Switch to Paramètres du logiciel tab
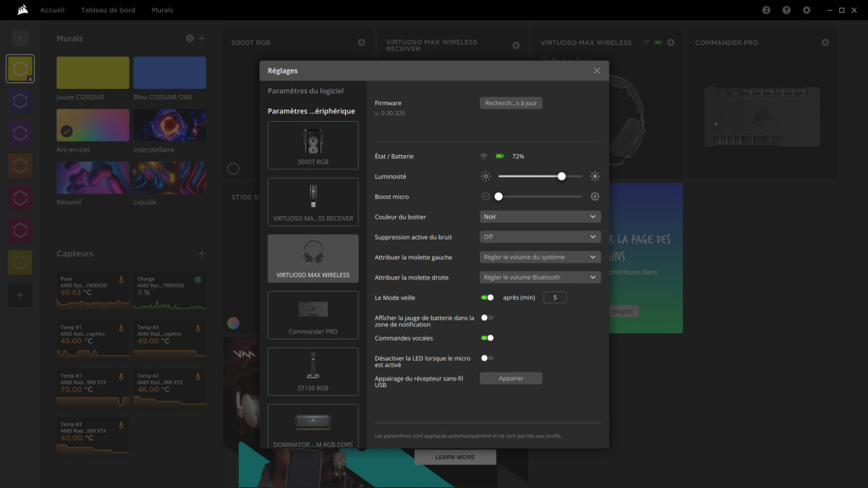Screen dimensions: 868x488 tap(305, 91)
